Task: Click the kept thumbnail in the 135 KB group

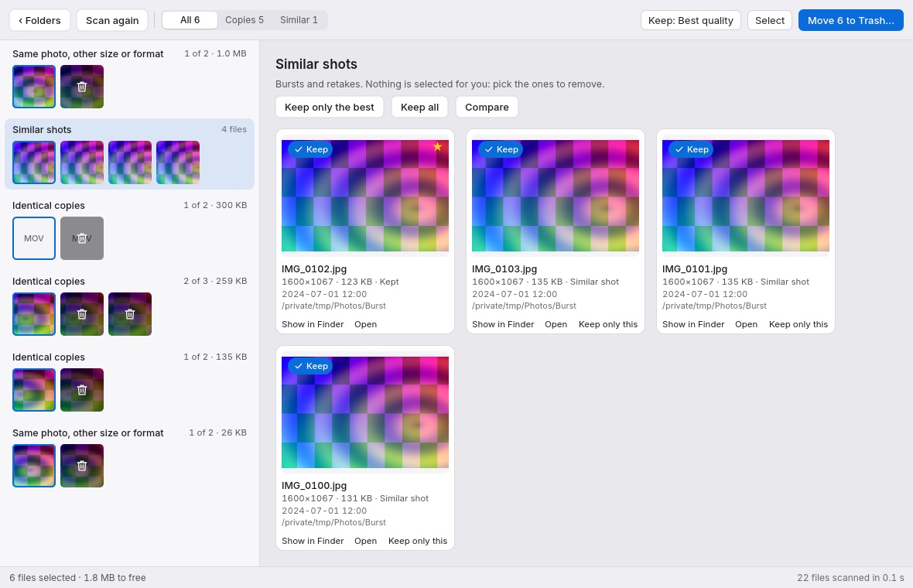Action: 34,390
